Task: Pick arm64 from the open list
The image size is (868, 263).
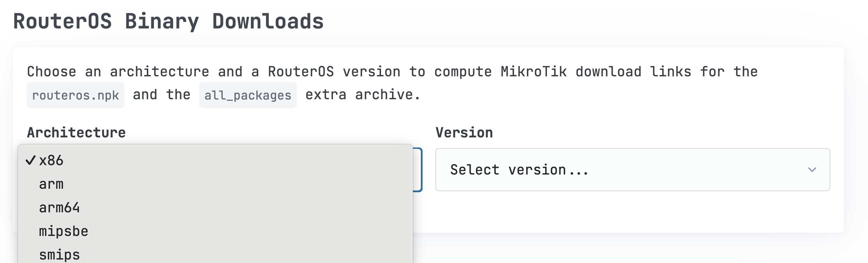Action: click(59, 208)
